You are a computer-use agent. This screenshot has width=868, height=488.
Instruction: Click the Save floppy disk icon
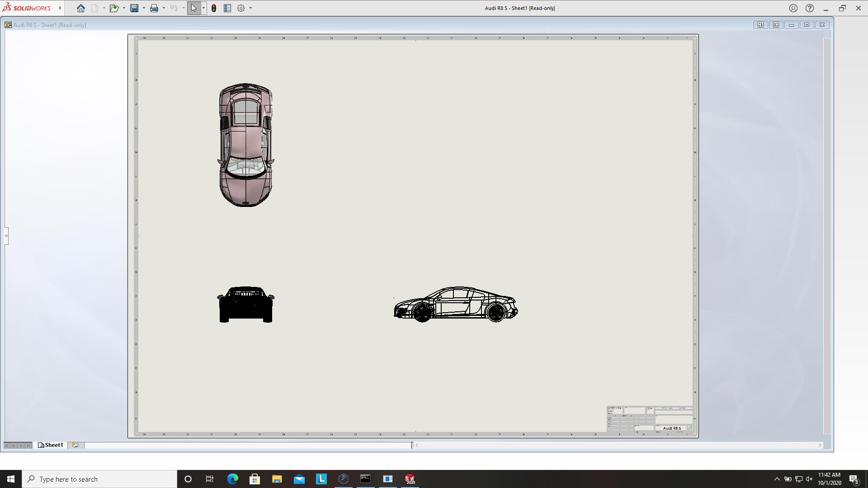click(x=134, y=8)
